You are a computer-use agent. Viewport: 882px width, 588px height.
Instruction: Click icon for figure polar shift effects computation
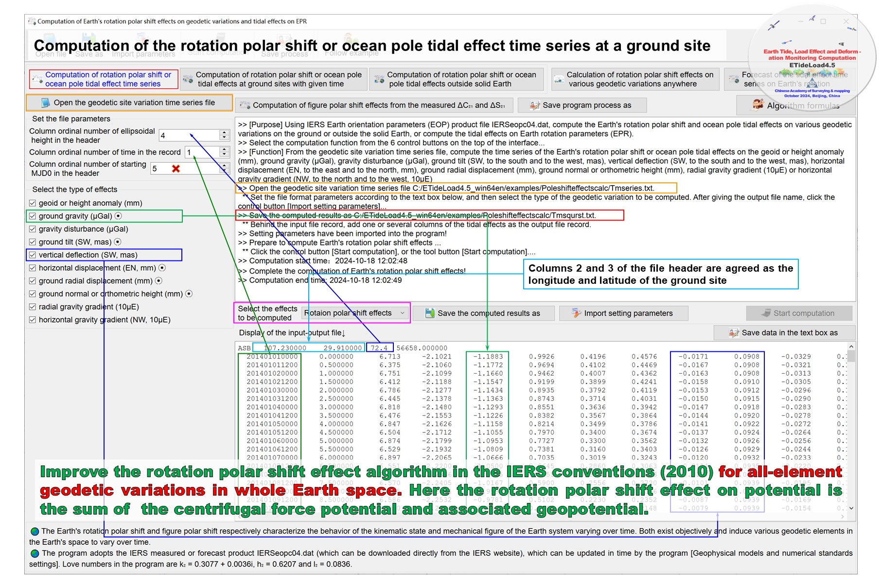[x=245, y=105]
